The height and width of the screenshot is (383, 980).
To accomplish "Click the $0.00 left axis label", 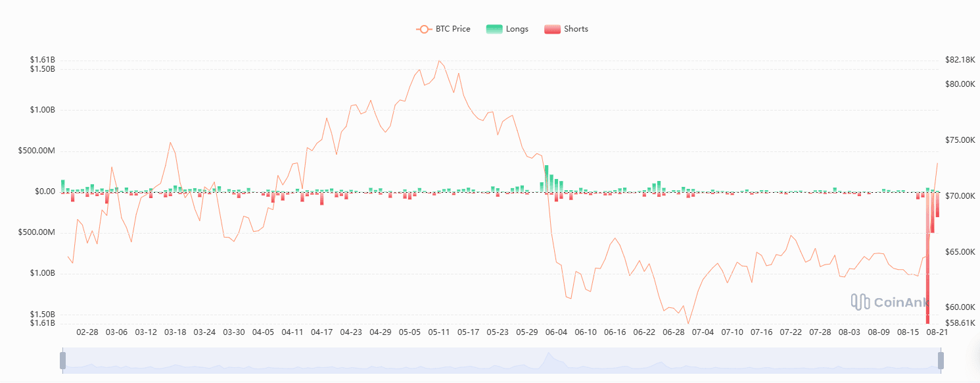I will tap(45, 191).
